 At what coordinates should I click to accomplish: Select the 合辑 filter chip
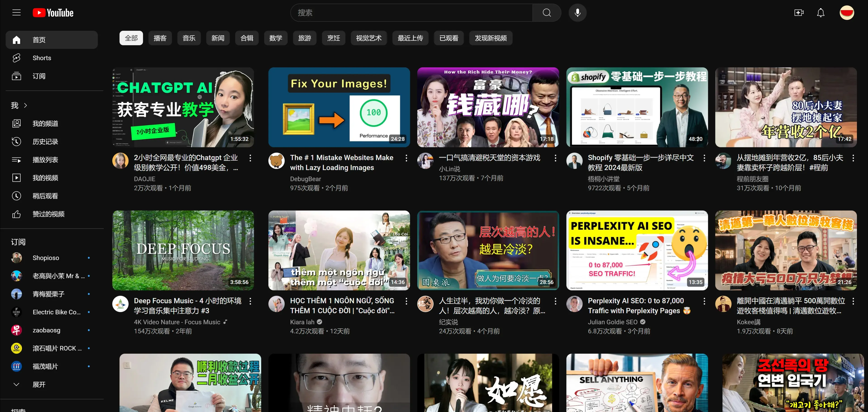[247, 38]
